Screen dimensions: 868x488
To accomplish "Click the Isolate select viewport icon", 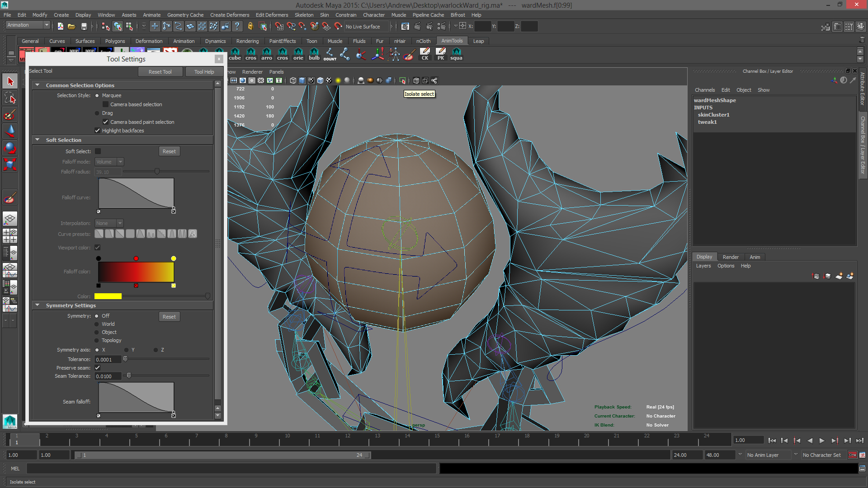I will [402, 80].
